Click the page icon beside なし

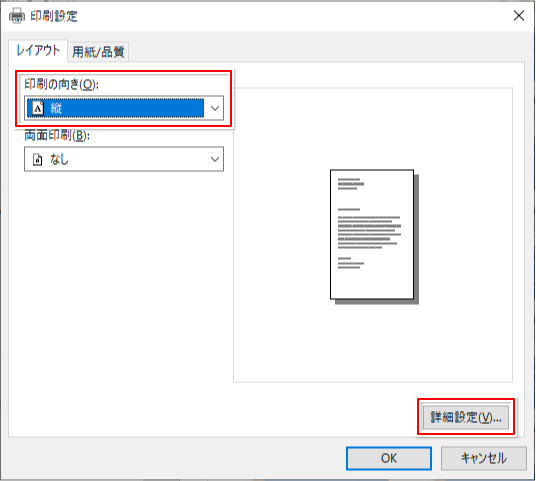38,159
